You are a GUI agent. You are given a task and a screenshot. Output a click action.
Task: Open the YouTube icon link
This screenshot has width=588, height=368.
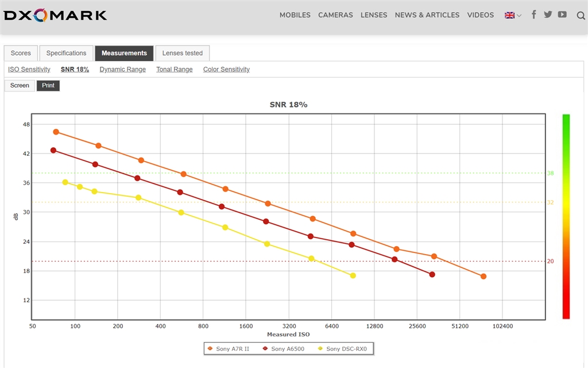point(562,14)
